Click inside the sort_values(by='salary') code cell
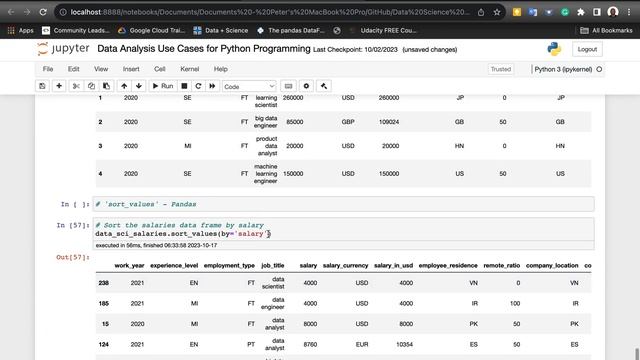This screenshot has height=360, width=640. click(x=343, y=229)
